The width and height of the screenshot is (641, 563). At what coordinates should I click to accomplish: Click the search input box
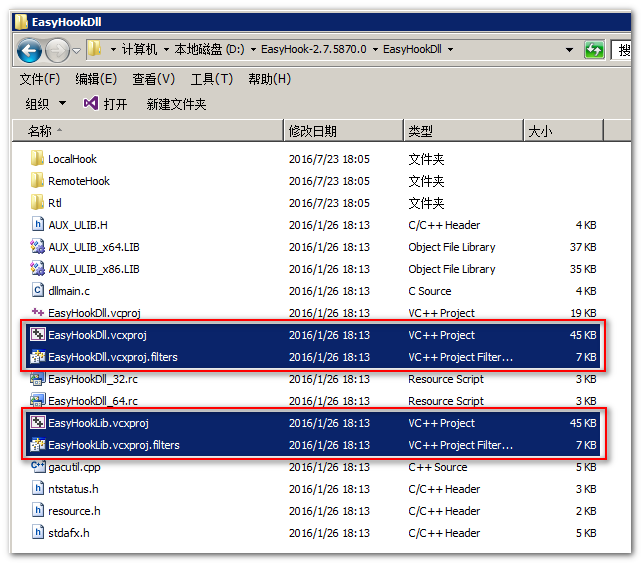click(621, 50)
